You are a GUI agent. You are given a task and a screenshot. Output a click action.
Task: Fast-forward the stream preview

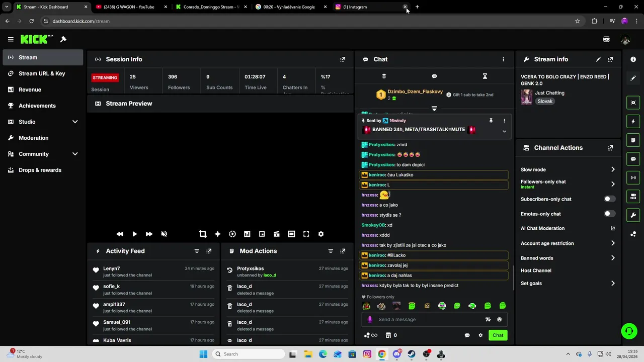149,234
